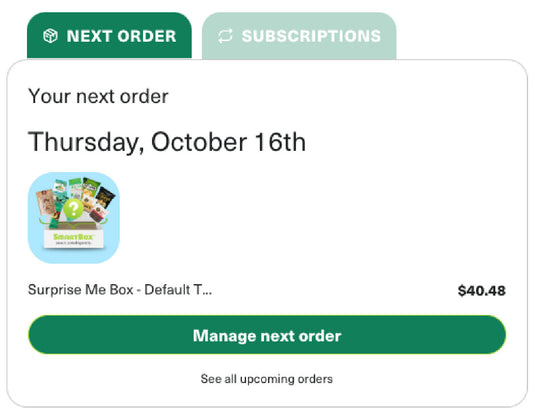The height and width of the screenshot is (417, 535).
Task: Click the Your next order heading
Action: click(x=98, y=97)
